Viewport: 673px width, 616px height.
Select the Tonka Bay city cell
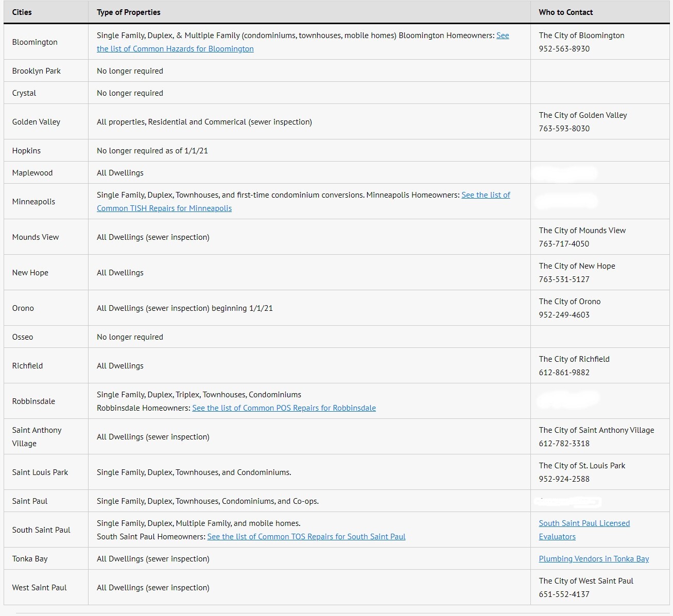tap(46, 559)
